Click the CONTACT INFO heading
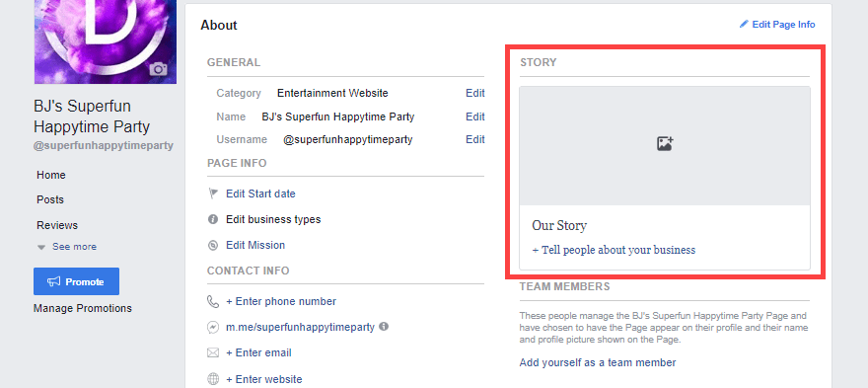Viewport: 868px width, 388px height. [248, 271]
